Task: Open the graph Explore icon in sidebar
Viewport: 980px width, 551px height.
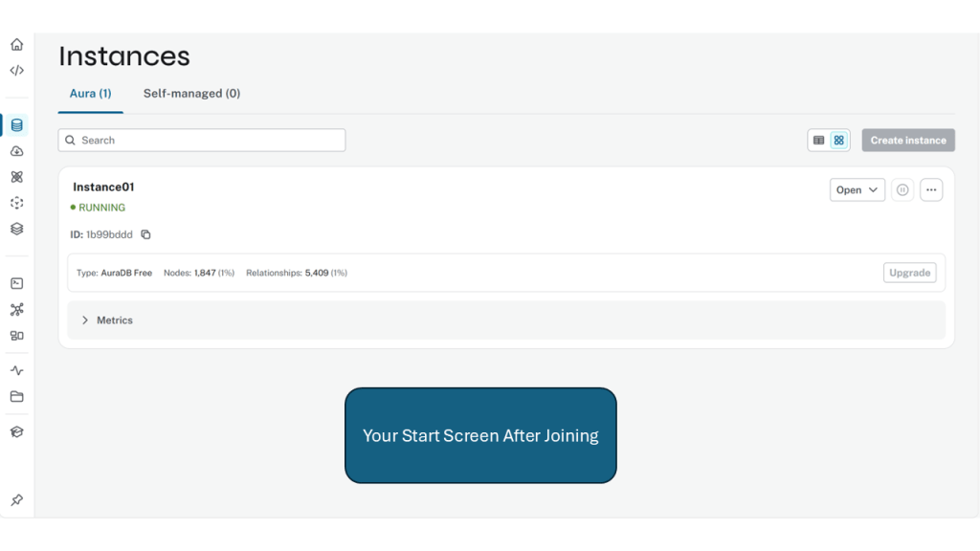Action: tap(16, 310)
